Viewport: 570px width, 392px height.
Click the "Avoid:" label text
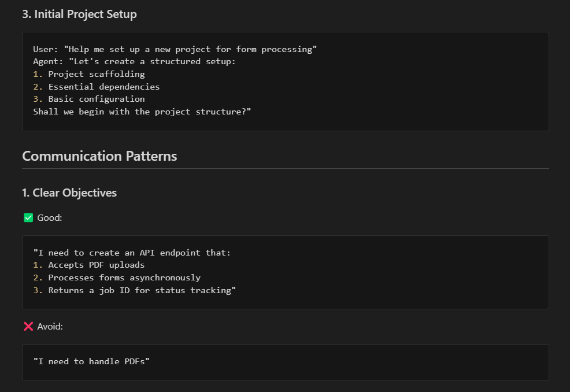pyautogui.click(x=50, y=327)
